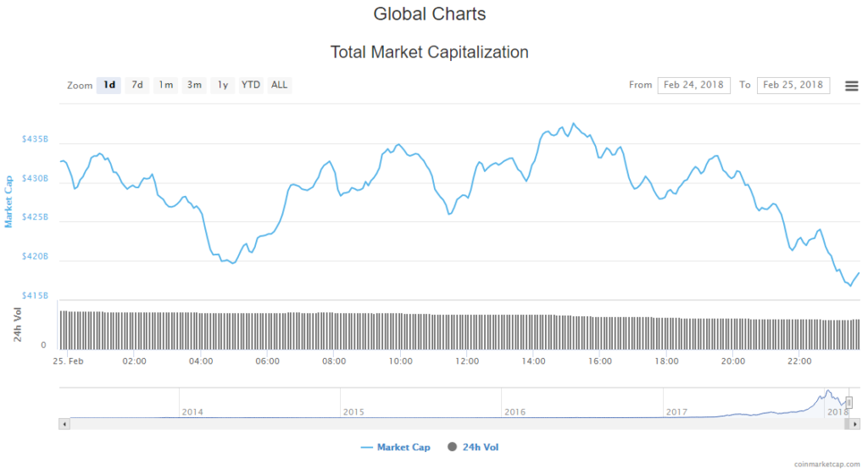This screenshot has height=469, width=868.
Task: Click the To date field
Action: click(793, 85)
